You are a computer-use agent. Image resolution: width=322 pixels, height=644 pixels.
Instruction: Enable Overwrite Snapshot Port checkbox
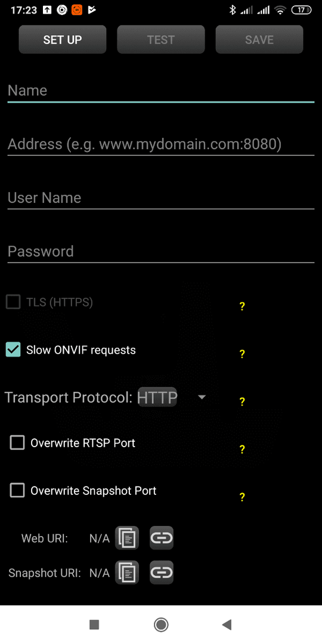pos(17,490)
